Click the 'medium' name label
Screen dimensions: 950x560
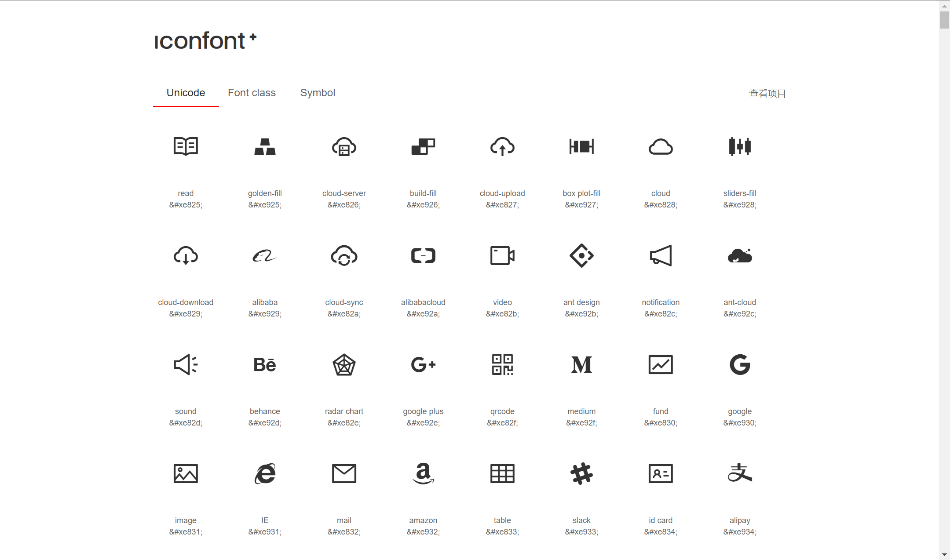(x=581, y=411)
